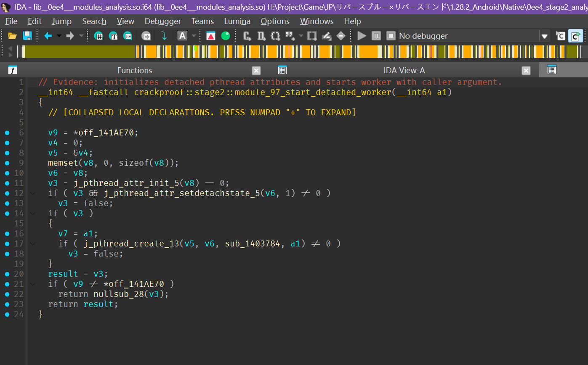Click the diamond minus toolbar icon
The image size is (588, 365).
[341, 36]
